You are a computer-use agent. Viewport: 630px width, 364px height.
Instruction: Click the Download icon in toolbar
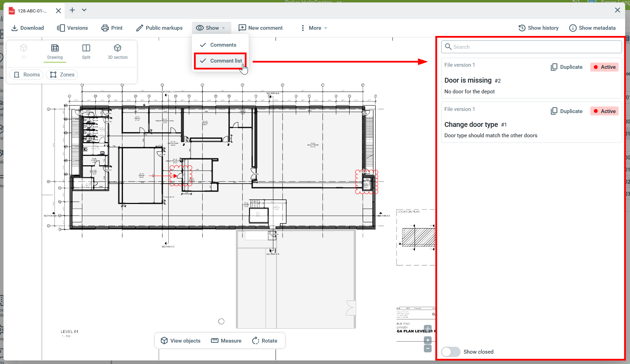[15, 28]
